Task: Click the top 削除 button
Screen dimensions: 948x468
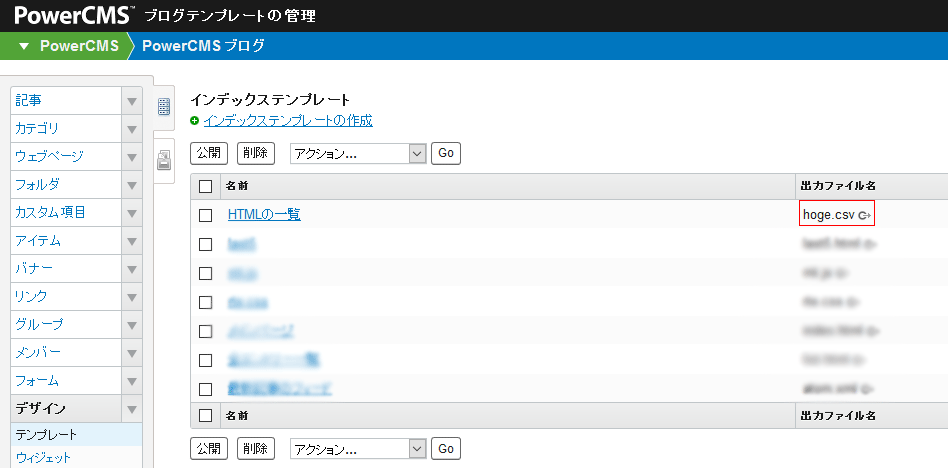Action: click(256, 153)
